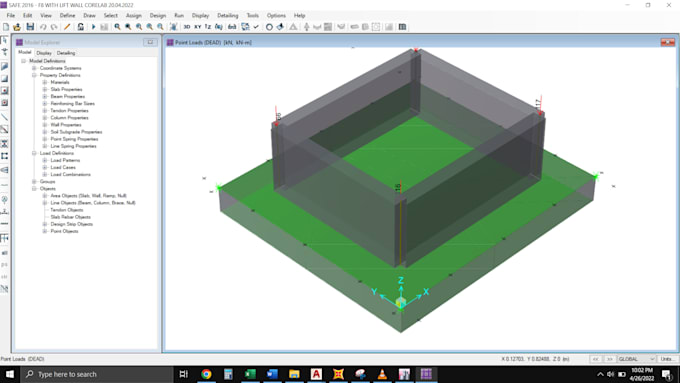Image resolution: width=680 pixels, height=383 pixels.
Task: Expand the Point Objects node
Action: [45, 231]
